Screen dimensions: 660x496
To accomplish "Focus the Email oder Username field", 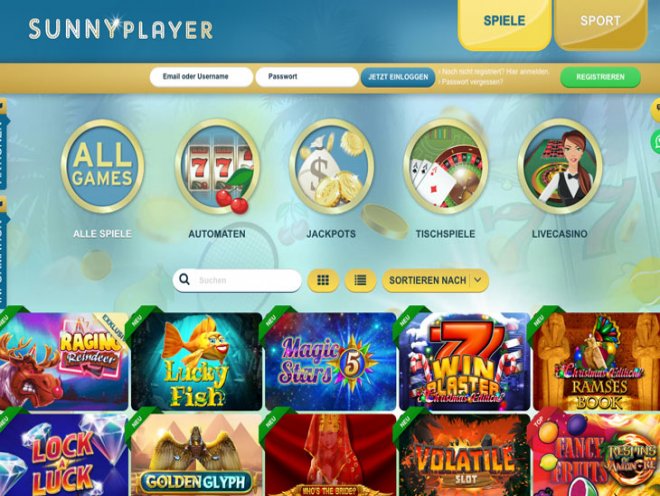I will [x=201, y=77].
